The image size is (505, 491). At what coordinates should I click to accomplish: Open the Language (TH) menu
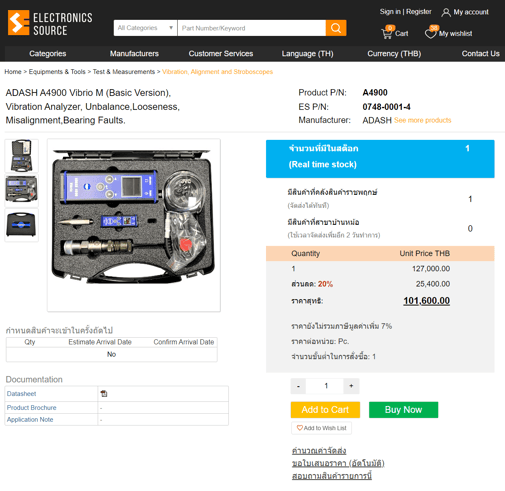click(307, 54)
